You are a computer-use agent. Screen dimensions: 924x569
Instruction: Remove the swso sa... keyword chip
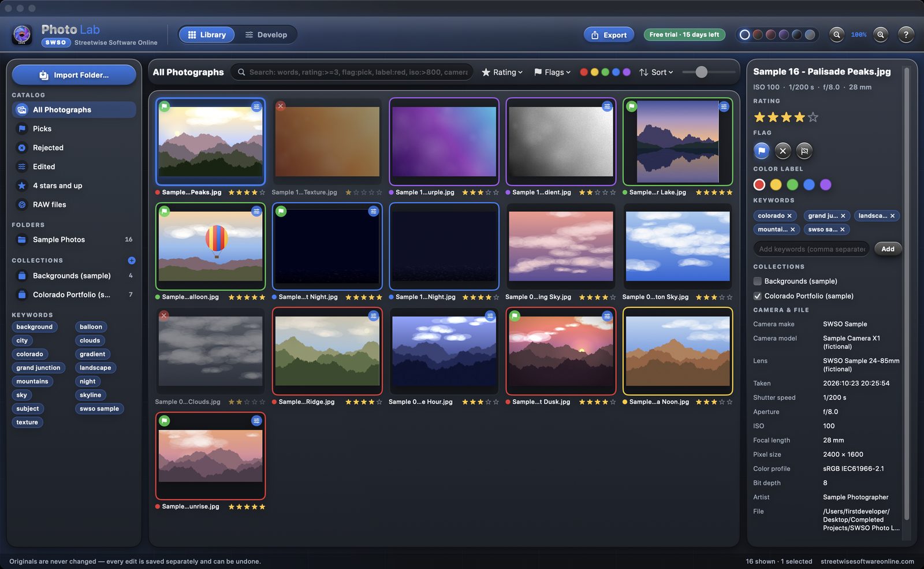coord(842,229)
